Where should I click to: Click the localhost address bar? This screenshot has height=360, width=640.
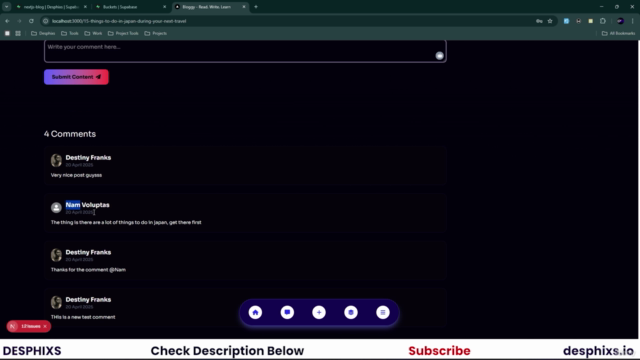click(x=286, y=21)
